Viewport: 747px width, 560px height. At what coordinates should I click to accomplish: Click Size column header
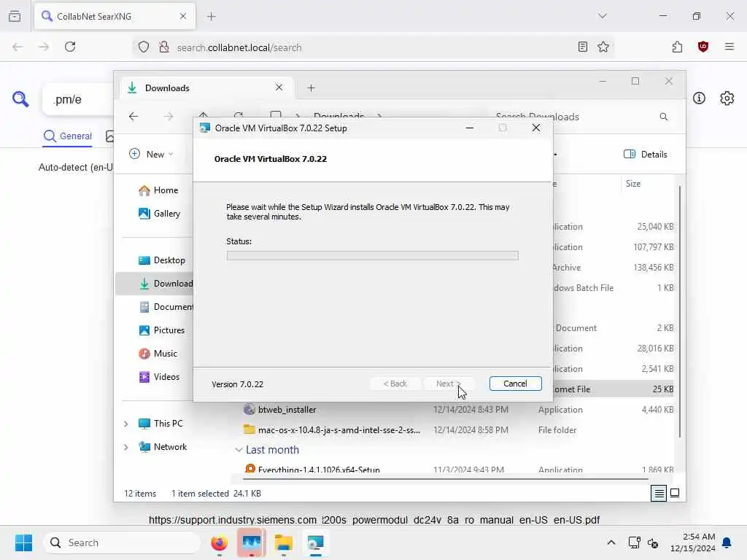(632, 183)
